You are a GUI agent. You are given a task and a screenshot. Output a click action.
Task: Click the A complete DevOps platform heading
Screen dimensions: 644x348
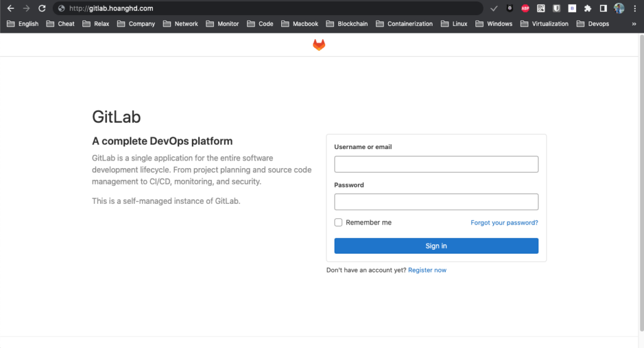point(162,141)
